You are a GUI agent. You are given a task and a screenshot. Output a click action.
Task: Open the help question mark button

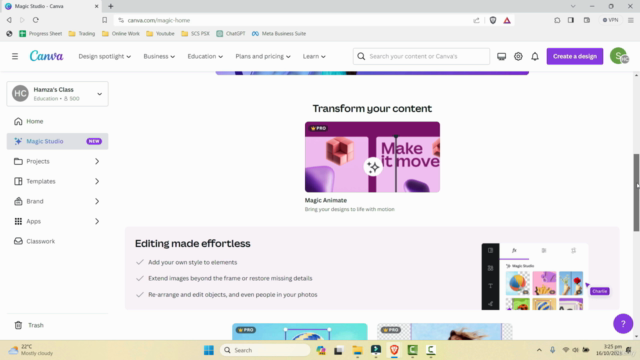(x=623, y=324)
